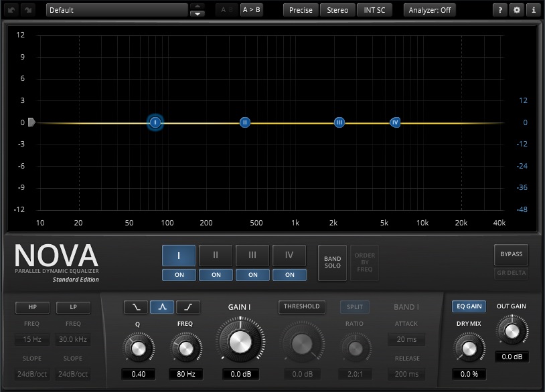This screenshot has height=392, width=545.
Task: Select band III node on EQ graph
Action: pyautogui.click(x=339, y=122)
